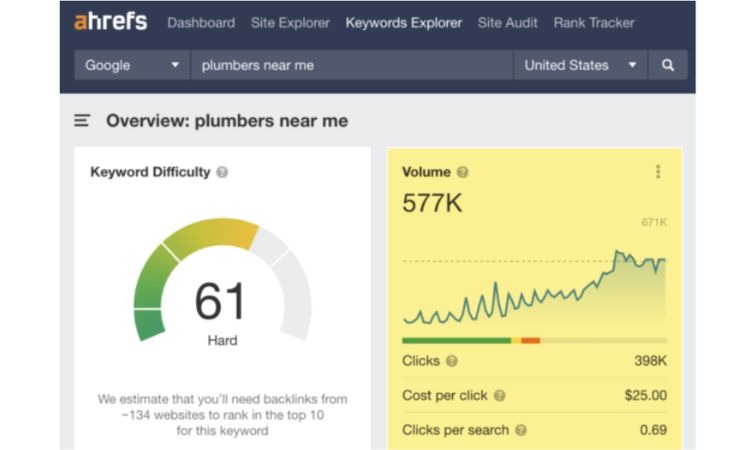Screen dimensions: 750x450
Task: Open Site Explorer from the navigation
Action: coord(290,23)
